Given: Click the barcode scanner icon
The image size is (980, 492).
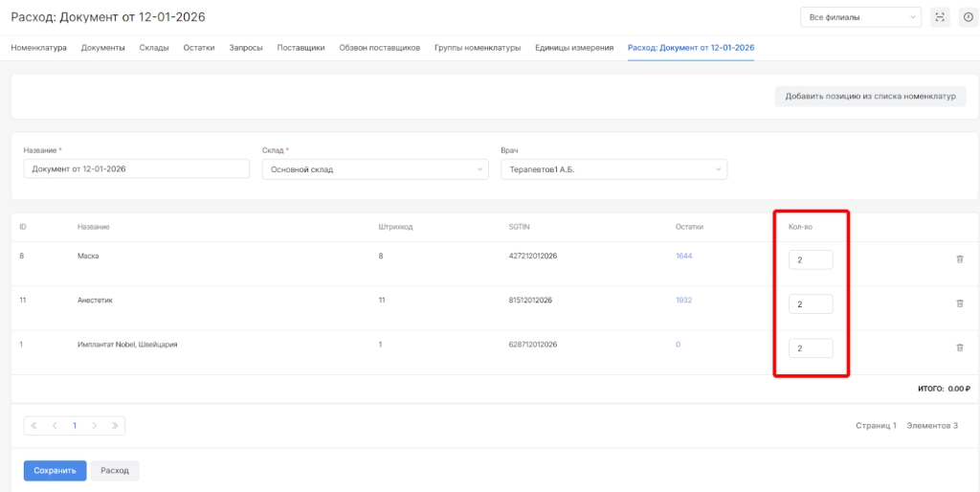Looking at the screenshot, I should pyautogui.click(x=940, y=17).
